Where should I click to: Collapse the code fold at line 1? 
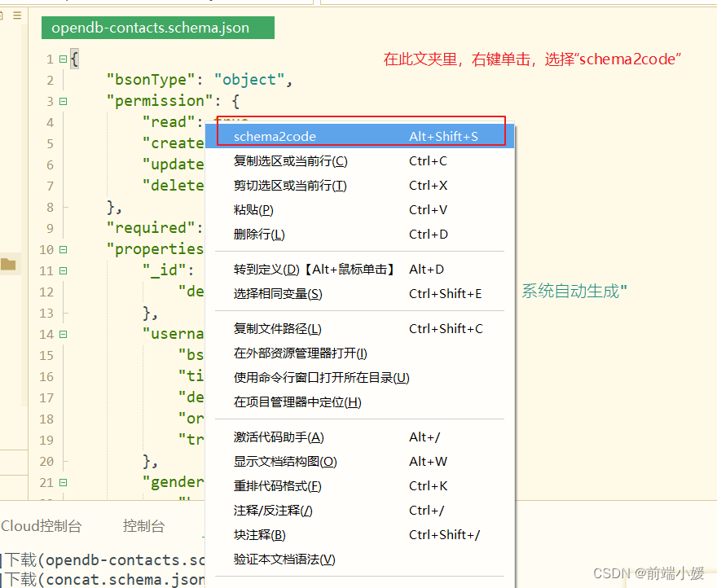(61, 57)
